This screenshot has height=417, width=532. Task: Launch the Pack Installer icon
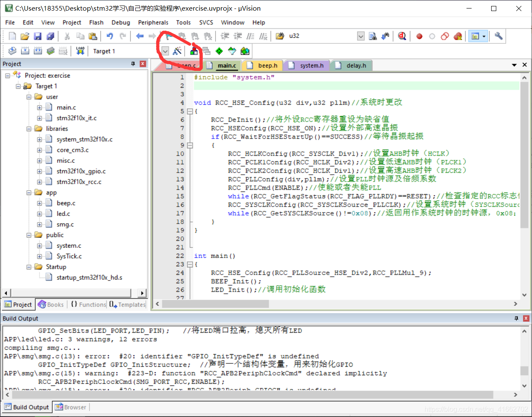tap(245, 51)
